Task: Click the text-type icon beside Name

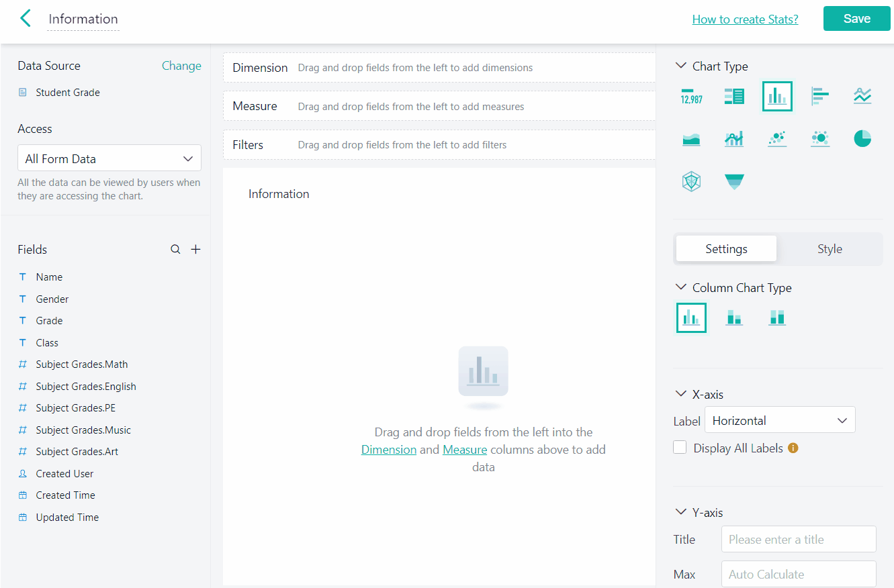Action: coord(23,277)
